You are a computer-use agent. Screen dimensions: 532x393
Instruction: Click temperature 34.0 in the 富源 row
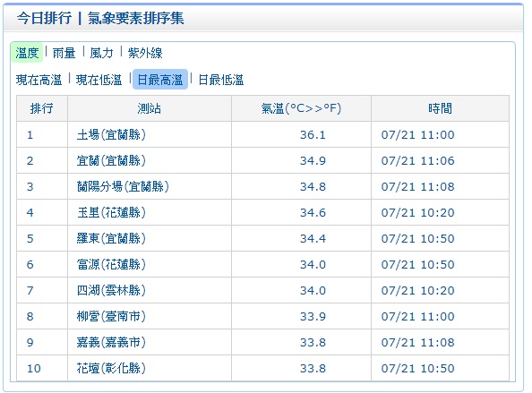pos(313,265)
